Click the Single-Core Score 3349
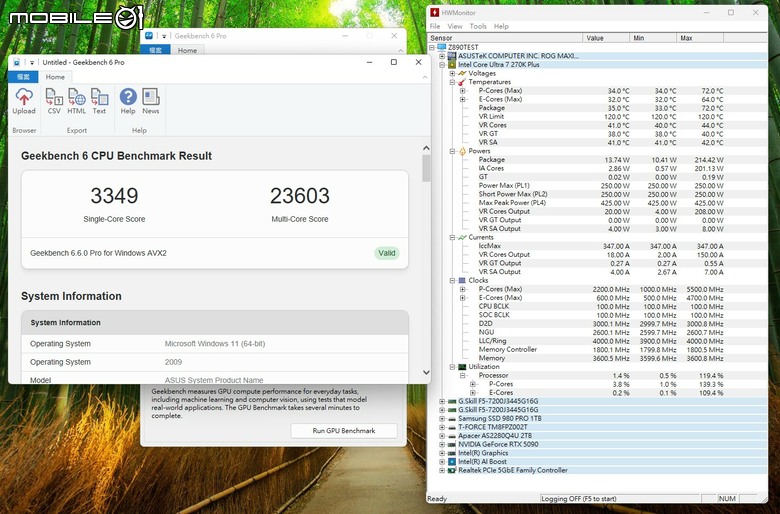This screenshot has width=780, height=514. (114, 196)
